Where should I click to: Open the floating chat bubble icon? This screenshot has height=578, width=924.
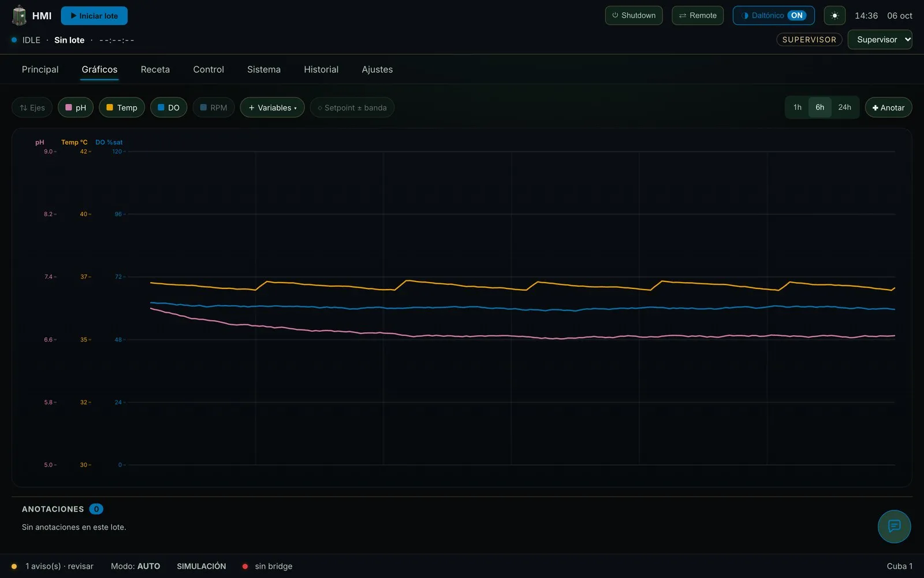click(894, 526)
